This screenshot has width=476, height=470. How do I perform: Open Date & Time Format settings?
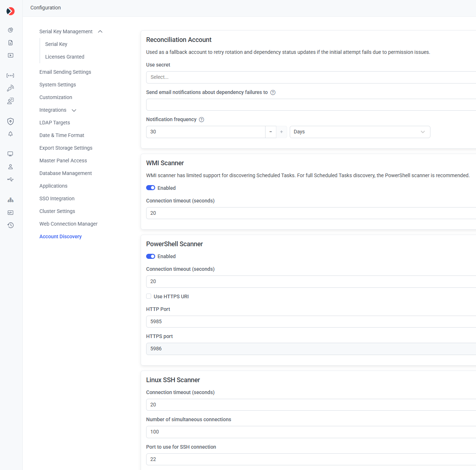point(62,135)
